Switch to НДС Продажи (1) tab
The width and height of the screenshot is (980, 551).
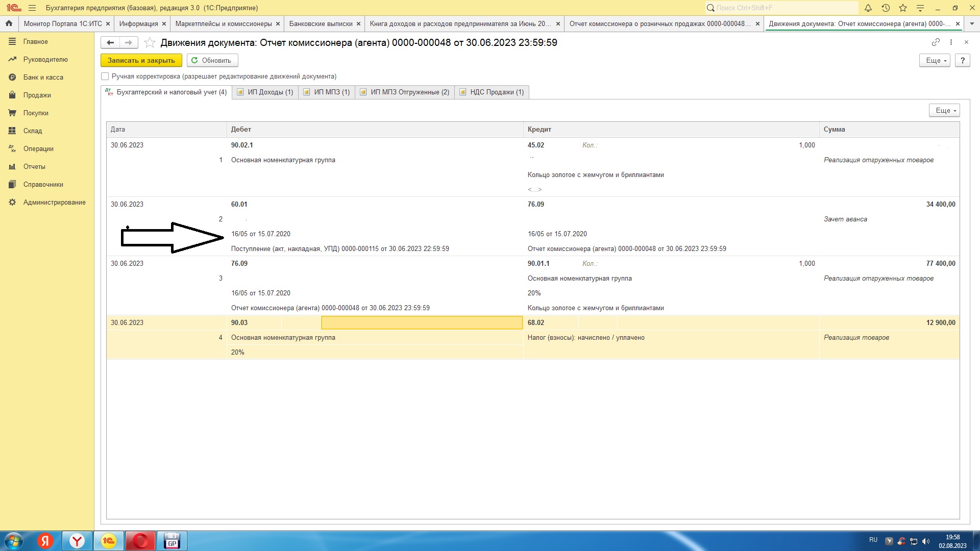pos(492,92)
